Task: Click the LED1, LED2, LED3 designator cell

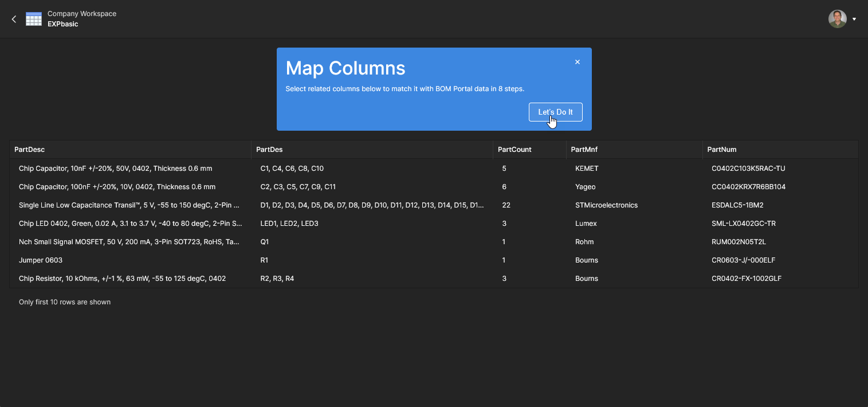Action: (289, 224)
